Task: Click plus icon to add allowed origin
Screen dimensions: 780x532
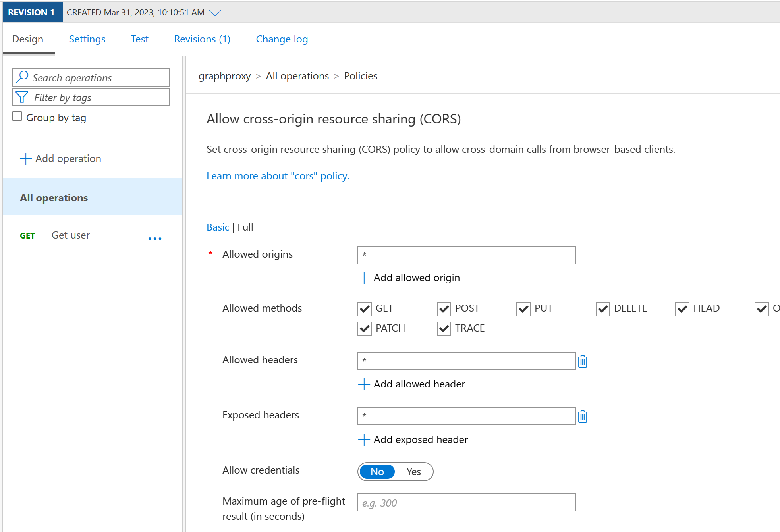Action: coord(364,278)
